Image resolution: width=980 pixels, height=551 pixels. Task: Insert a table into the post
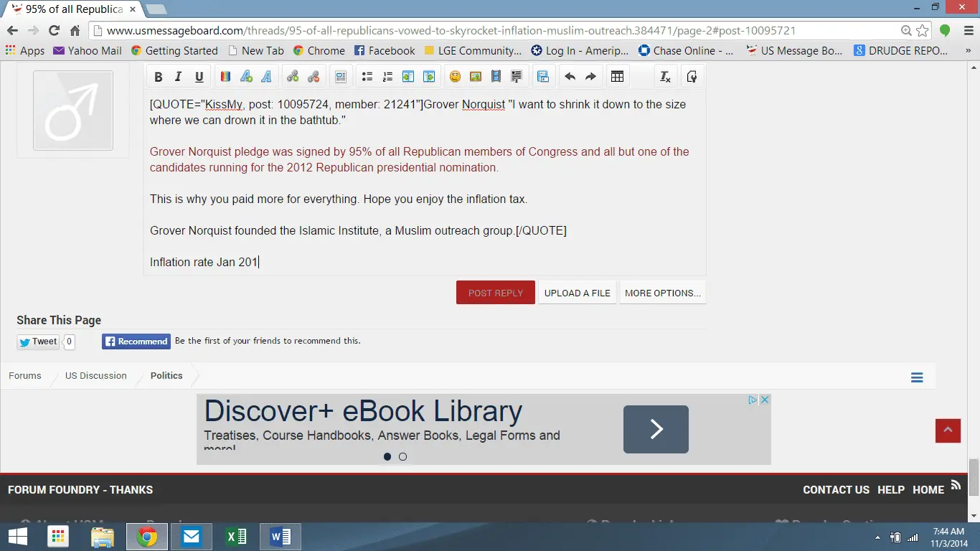click(617, 77)
